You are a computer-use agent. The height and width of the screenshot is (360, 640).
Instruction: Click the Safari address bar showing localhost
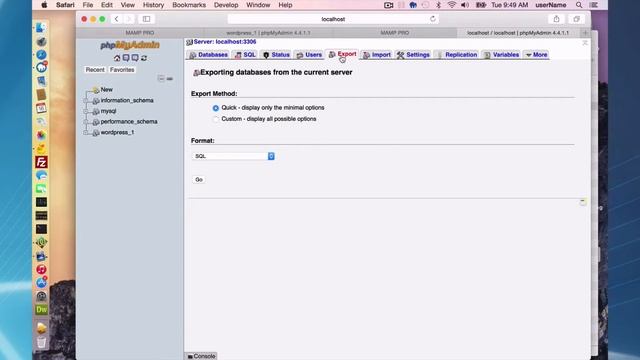(x=333, y=19)
